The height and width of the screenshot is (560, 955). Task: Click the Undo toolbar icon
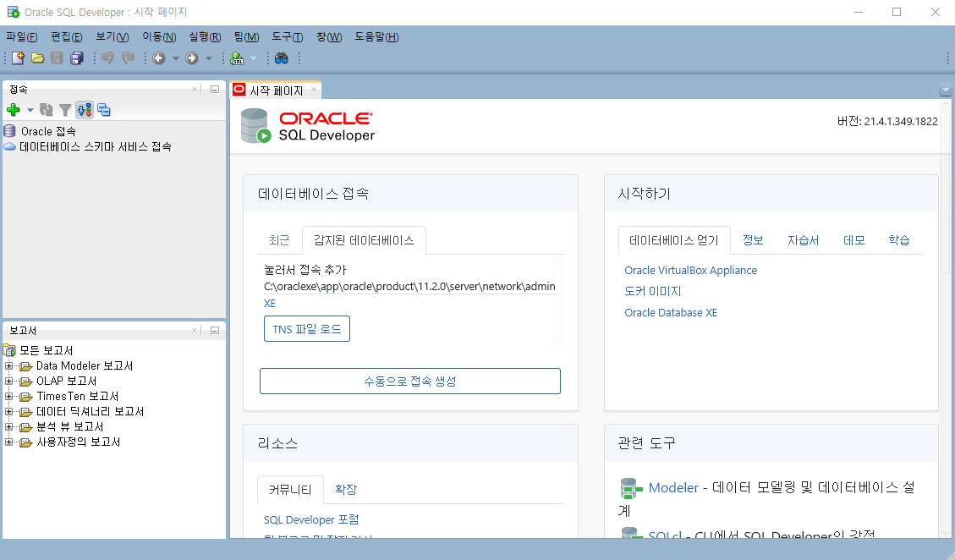tap(107, 58)
